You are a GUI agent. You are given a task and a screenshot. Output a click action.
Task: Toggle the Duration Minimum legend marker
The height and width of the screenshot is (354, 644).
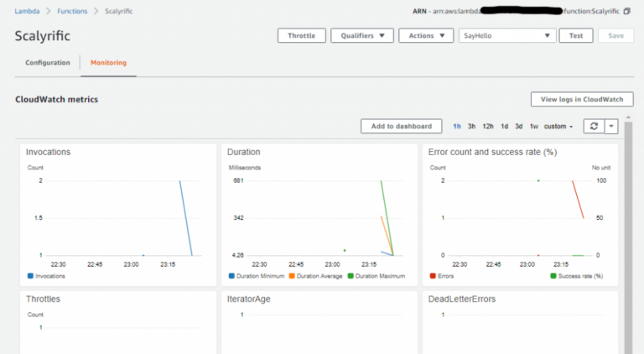(231, 276)
